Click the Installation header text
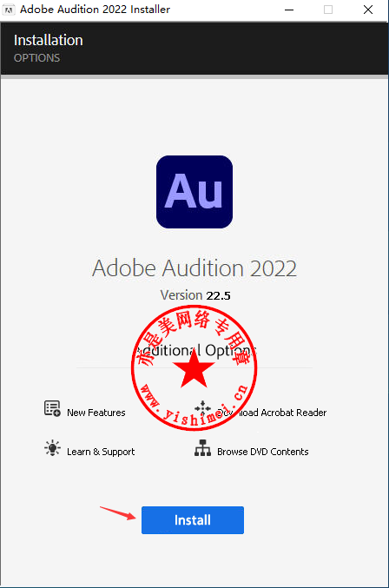The height and width of the screenshot is (588, 389). pyautogui.click(x=49, y=40)
